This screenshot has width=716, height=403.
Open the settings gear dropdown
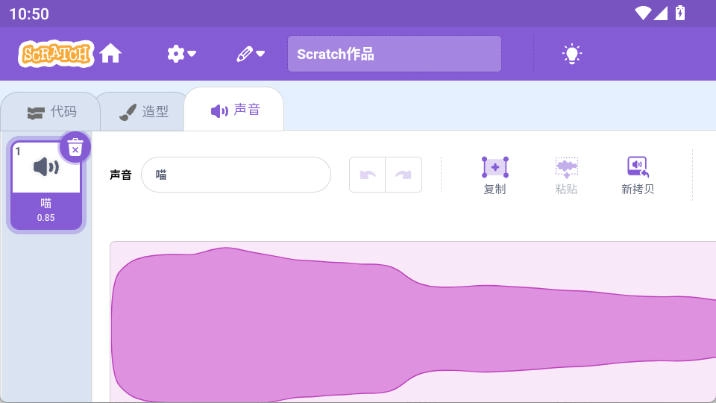click(181, 54)
